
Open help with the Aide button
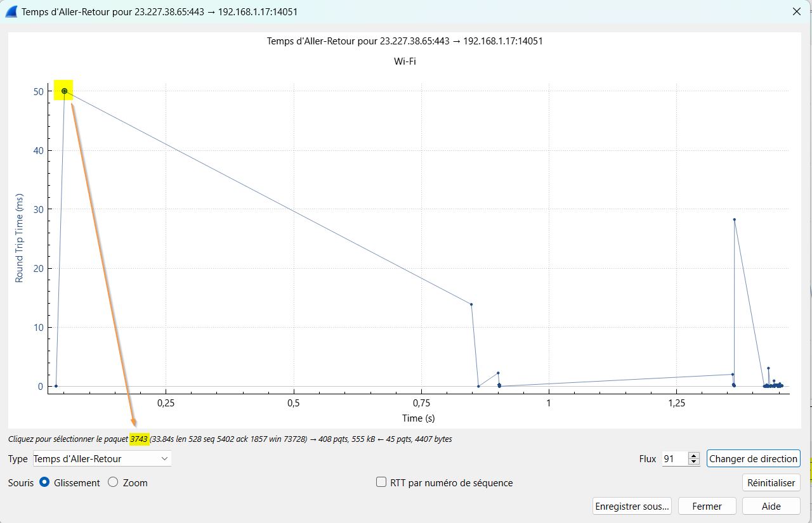[x=771, y=506]
